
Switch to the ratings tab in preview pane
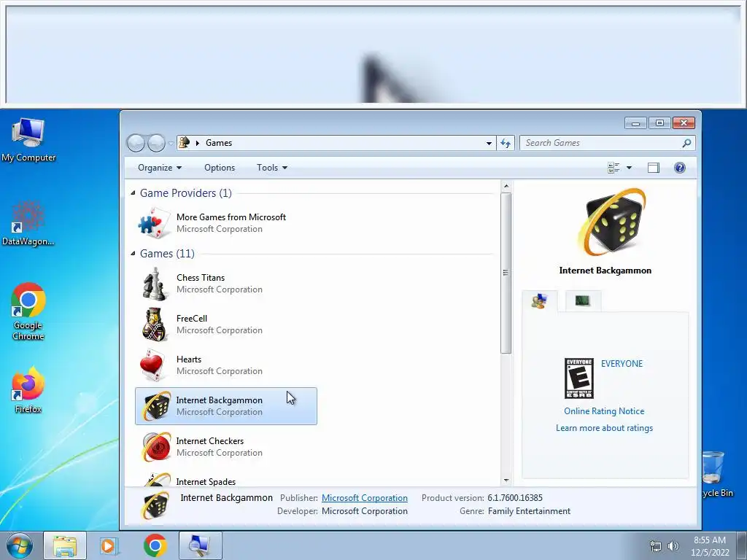click(539, 301)
